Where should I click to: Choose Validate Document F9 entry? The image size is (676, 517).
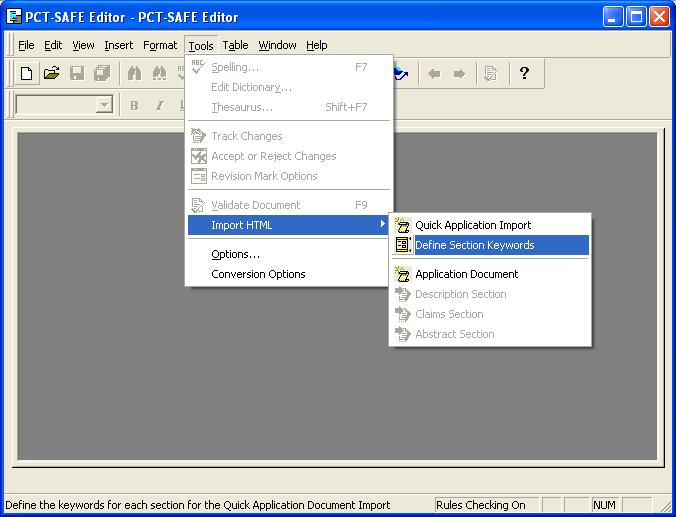(288, 205)
